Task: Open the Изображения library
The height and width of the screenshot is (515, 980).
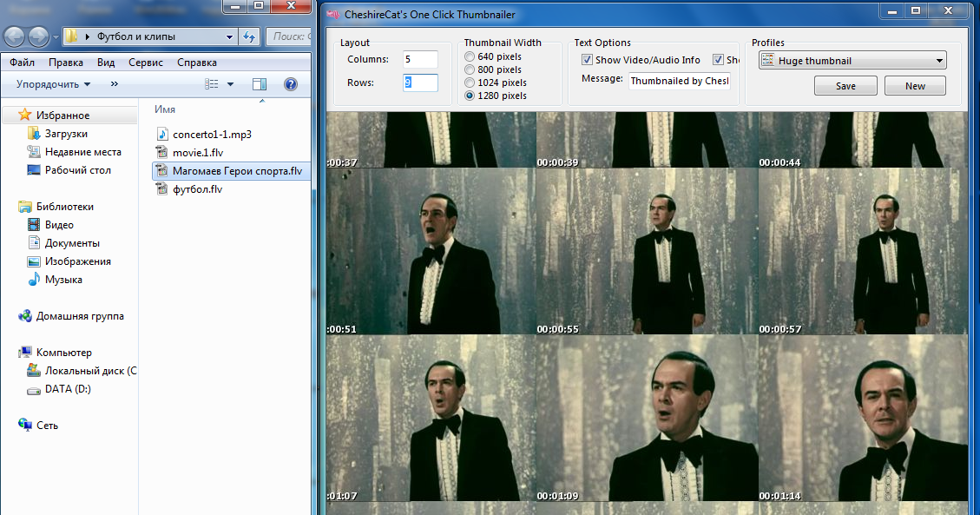Action: (77, 261)
